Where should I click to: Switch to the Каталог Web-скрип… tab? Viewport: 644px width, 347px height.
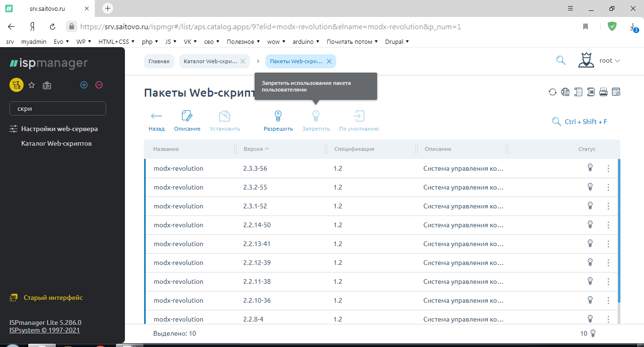click(211, 61)
